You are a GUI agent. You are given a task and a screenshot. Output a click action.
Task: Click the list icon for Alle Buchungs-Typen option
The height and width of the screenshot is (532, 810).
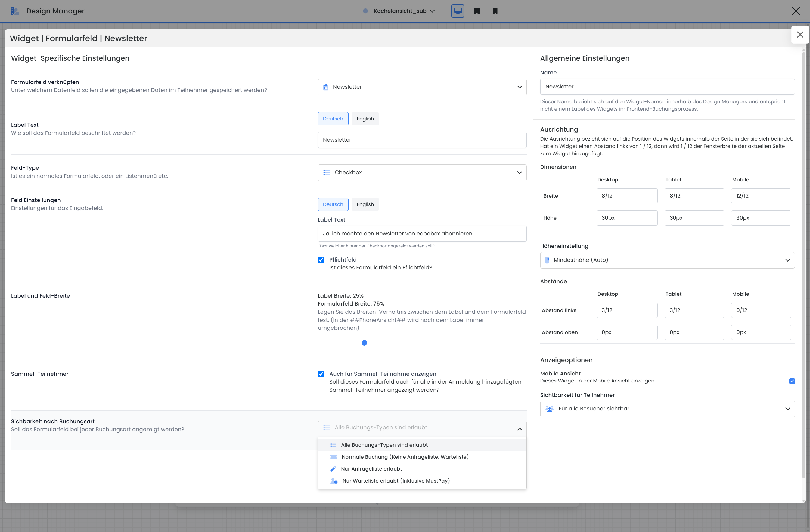click(333, 445)
